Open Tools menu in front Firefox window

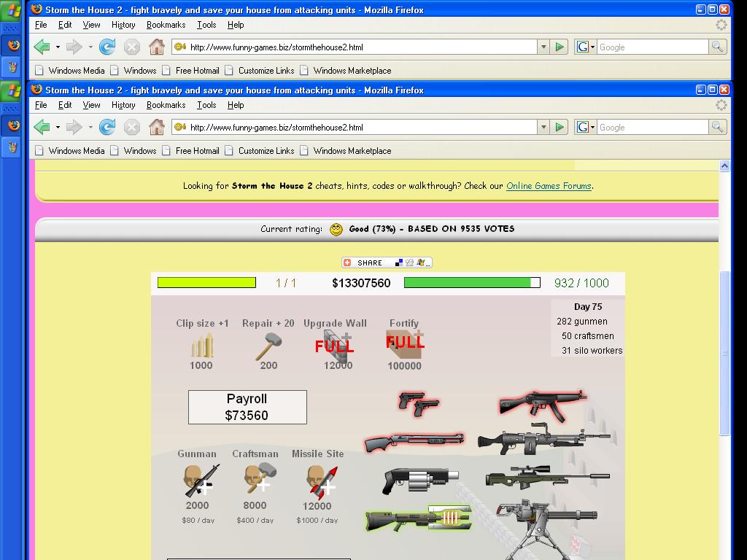(x=206, y=105)
